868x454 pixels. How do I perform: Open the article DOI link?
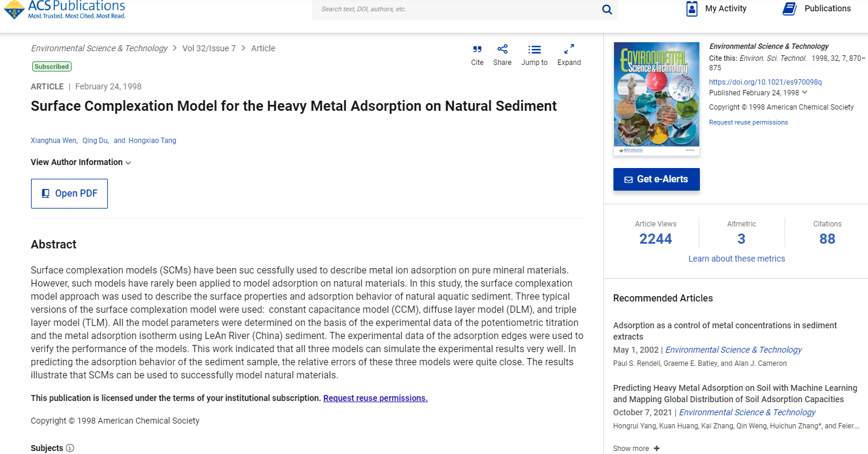coord(765,82)
